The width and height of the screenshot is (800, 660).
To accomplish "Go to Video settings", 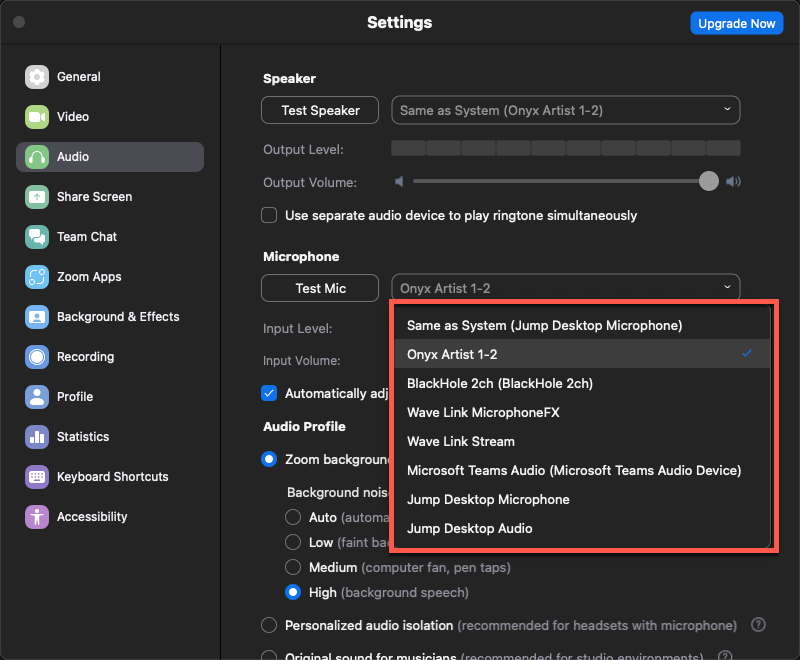I will tap(110, 117).
